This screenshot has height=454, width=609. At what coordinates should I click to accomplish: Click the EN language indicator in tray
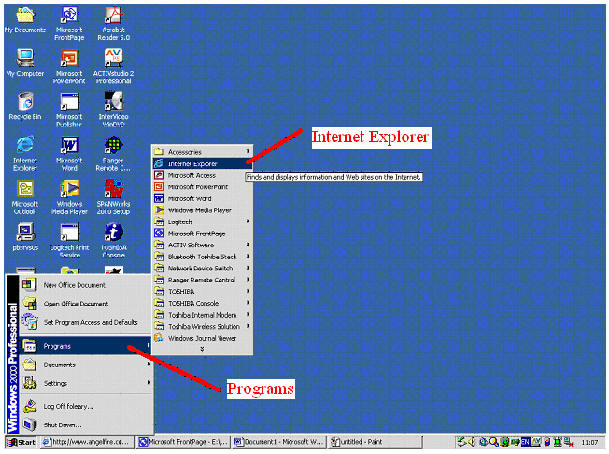pos(525,442)
